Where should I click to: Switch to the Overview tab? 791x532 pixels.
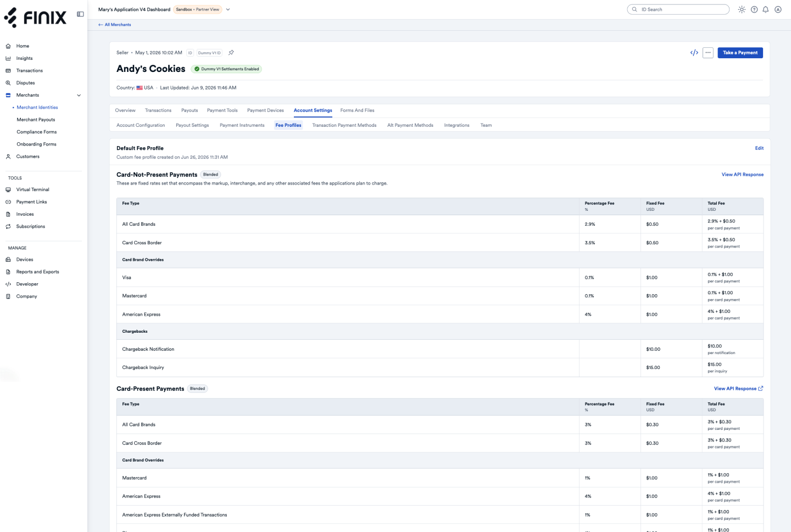click(x=125, y=110)
